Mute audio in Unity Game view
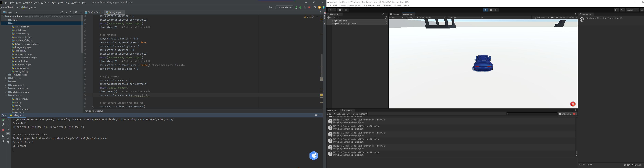Image resolution: width=644 pixels, height=168 pixels. tap(552, 18)
